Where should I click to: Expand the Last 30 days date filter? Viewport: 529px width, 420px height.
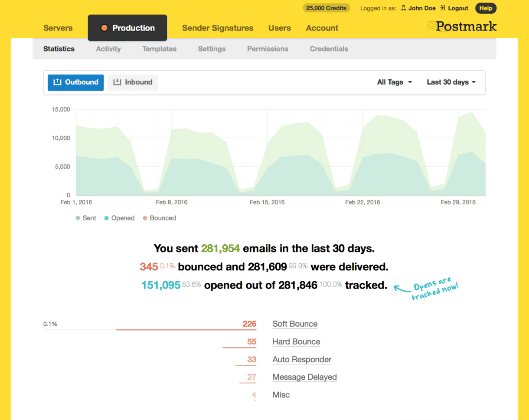click(450, 82)
